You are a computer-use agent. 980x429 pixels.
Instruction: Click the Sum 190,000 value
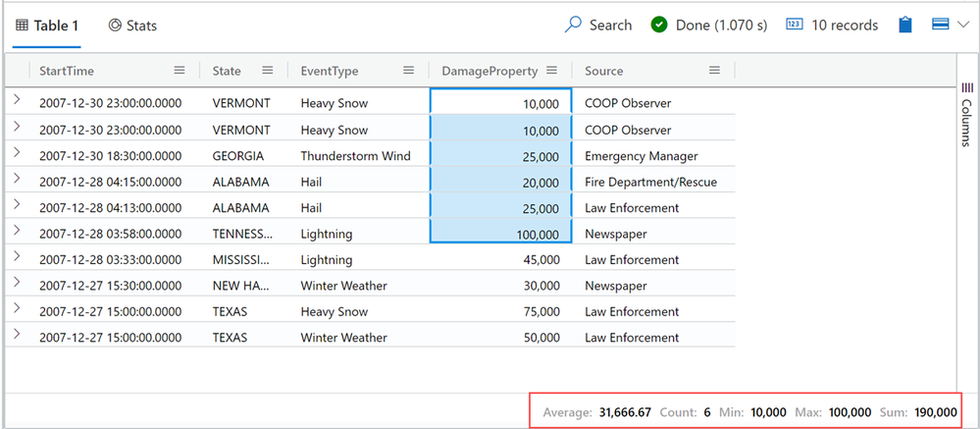tap(936, 412)
